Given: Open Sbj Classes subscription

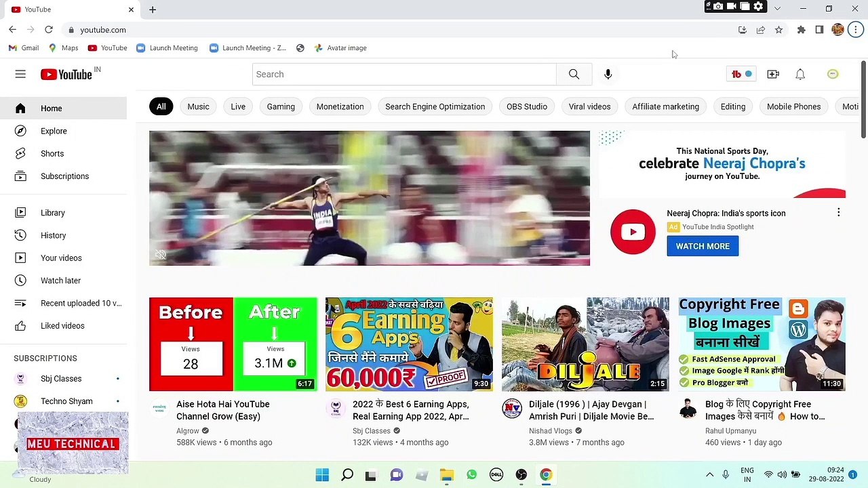Looking at the screenshot, I should click(63, 379).
